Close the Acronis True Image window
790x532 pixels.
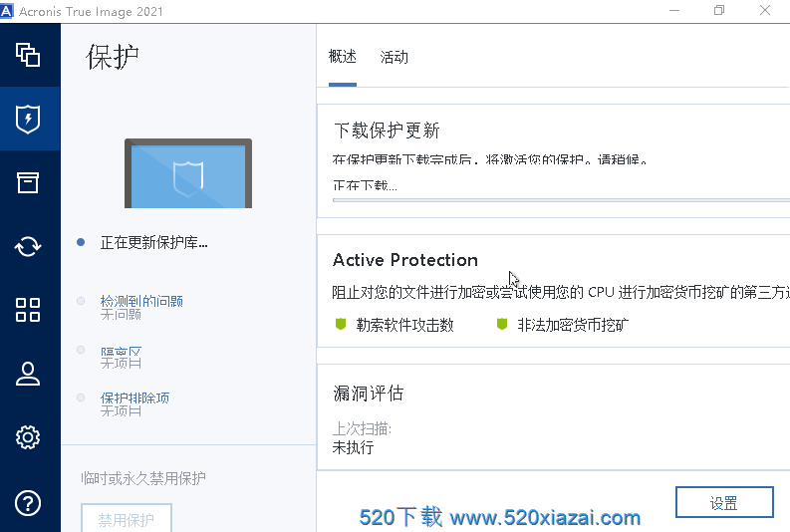pyautogui.click(x=765, y=11)
